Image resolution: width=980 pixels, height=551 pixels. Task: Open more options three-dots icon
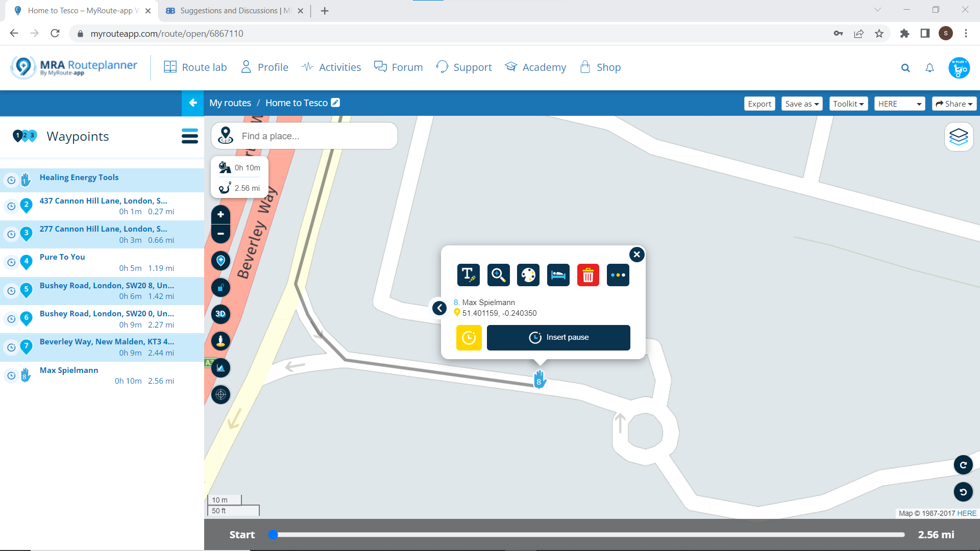tap(618, 275)
